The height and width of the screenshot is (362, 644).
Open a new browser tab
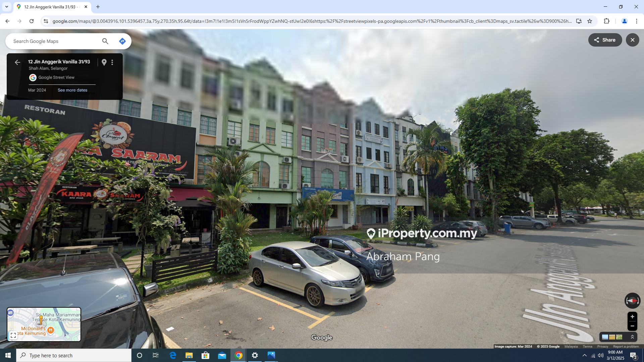click(98, 7)
